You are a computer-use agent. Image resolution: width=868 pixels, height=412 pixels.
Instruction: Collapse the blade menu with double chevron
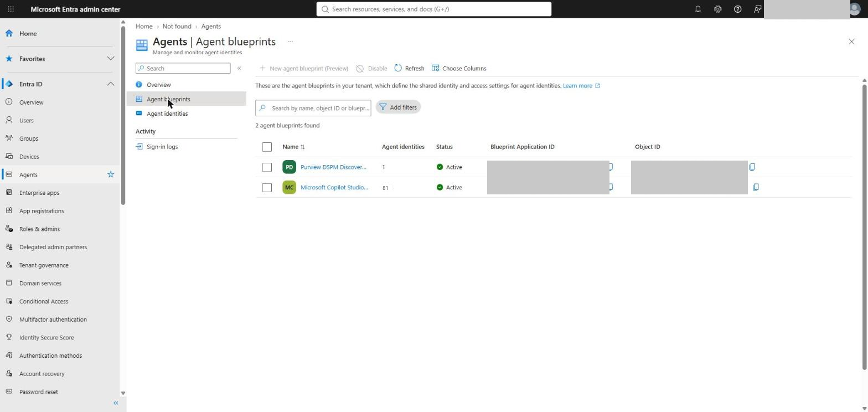(239, 68)
